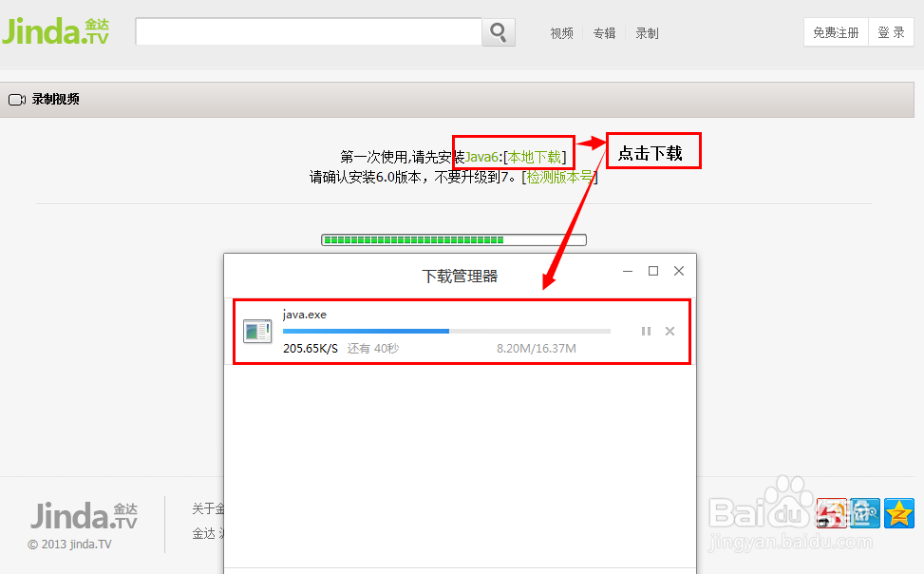The width and height of the screenshot is (924, 574).
Task: Click the java.exe file icon in download manager
Action: coord(257,330)
